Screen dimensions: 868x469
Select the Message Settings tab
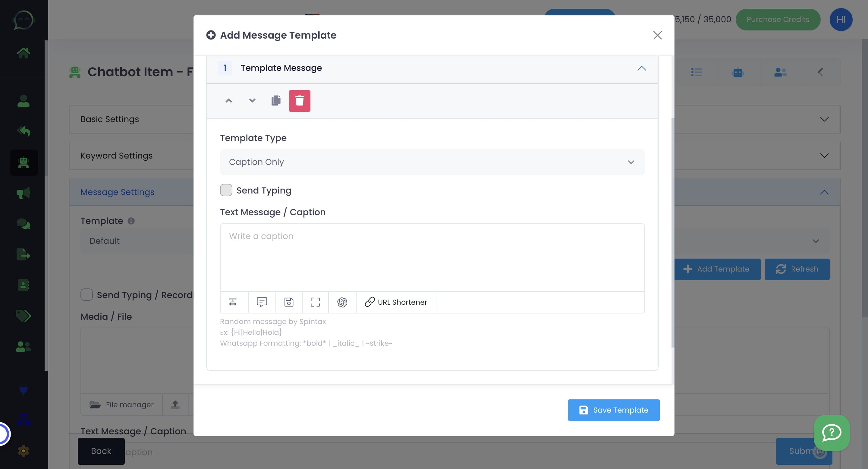pos(117,192)
